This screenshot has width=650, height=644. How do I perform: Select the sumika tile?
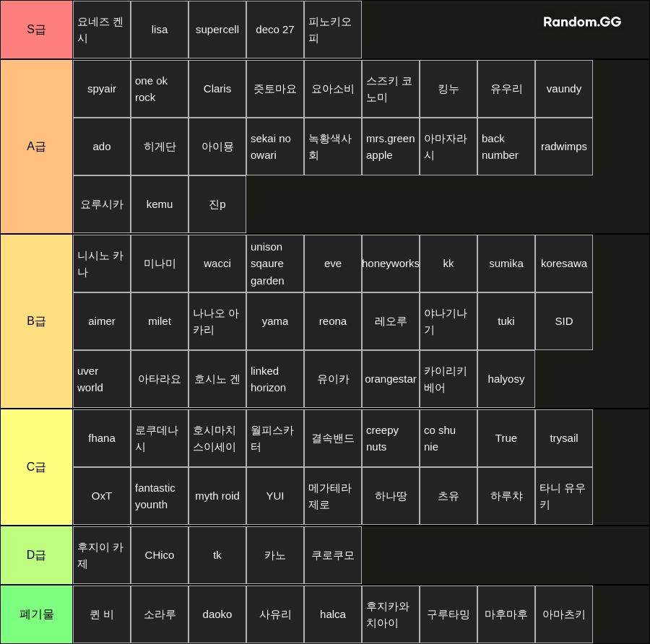[x=506, y=264]
